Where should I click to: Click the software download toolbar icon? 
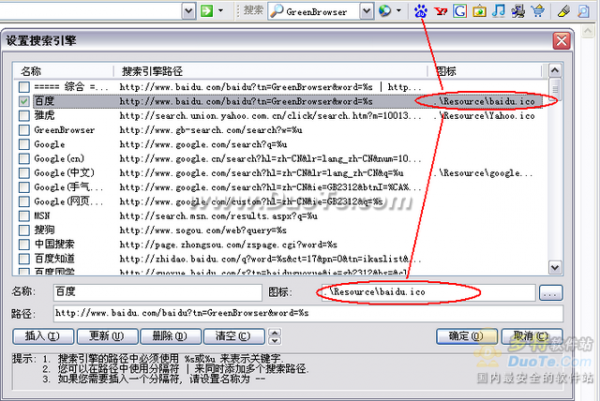(x=518, y=11)
